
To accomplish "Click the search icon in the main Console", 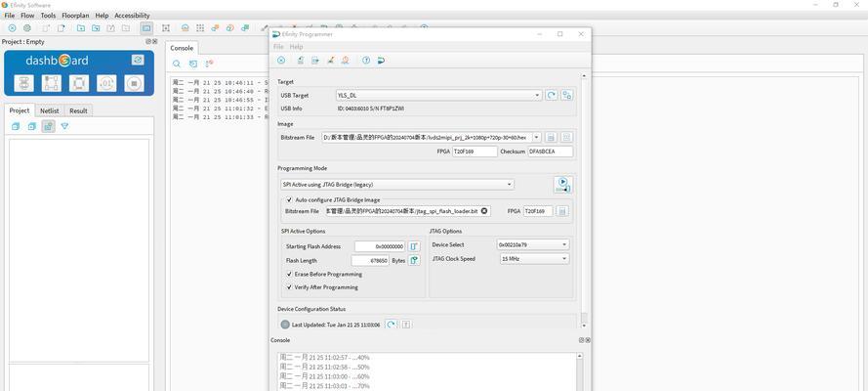I will click(177, 64).
